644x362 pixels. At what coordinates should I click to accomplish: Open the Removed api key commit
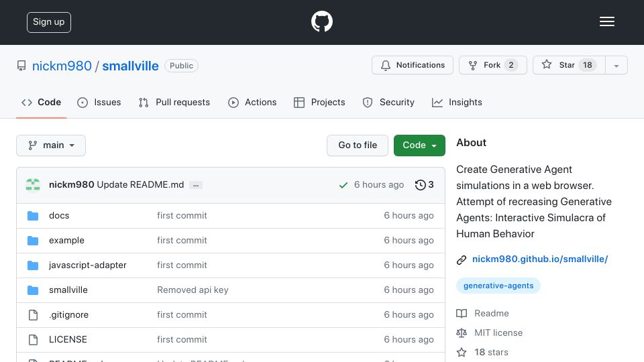click(193, 290)
